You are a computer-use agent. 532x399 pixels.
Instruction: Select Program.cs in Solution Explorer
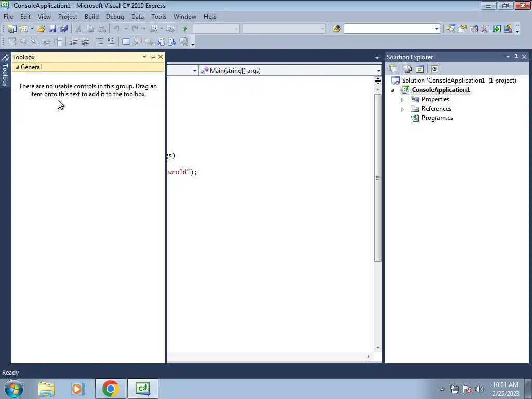pos(437,118)
